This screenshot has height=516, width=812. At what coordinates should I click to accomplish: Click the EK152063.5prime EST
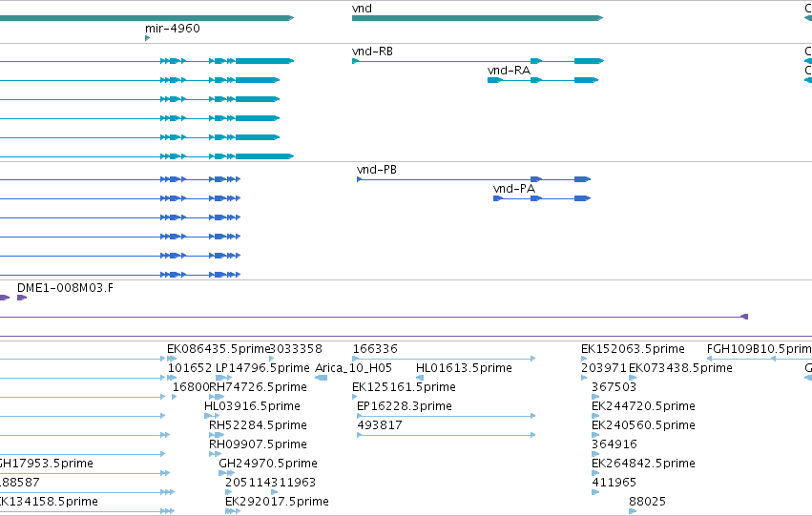(x=584, y=358)
